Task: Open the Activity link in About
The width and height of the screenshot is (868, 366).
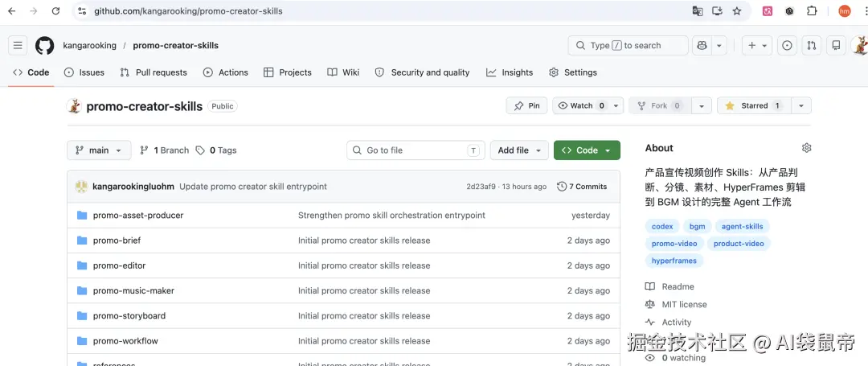Action: coord(668,323)
